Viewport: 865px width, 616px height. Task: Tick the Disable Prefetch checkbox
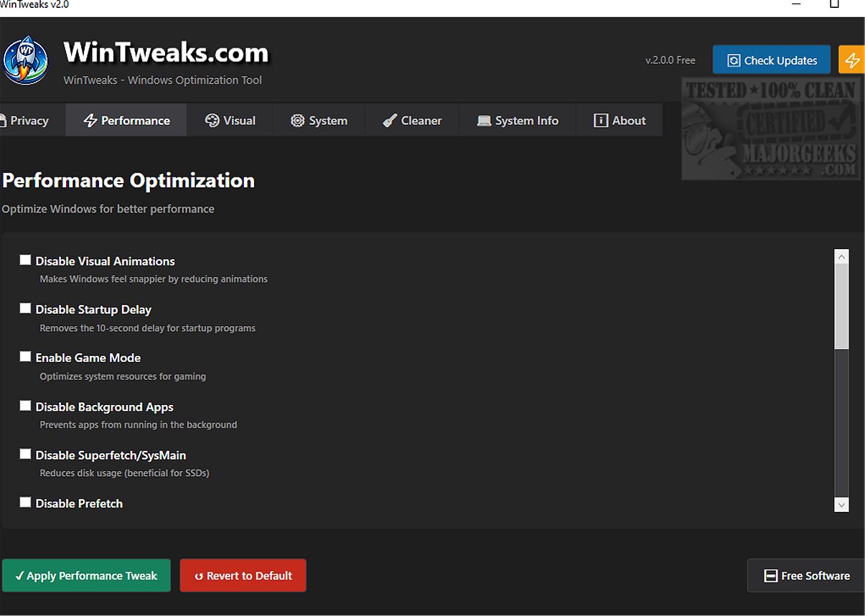click(26, 502)
